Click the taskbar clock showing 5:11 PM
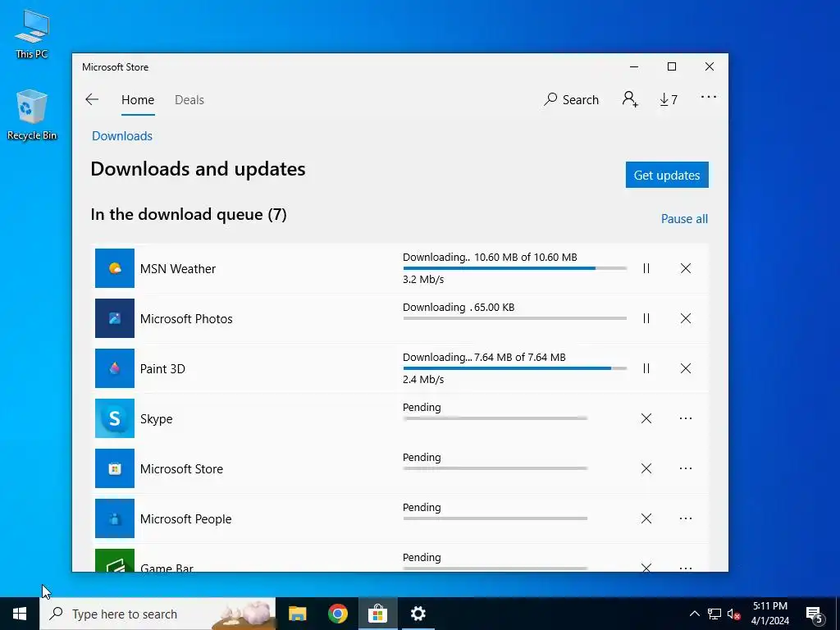Image resolution: width=840 pixels, height=630 pixels. click(769, 614)
